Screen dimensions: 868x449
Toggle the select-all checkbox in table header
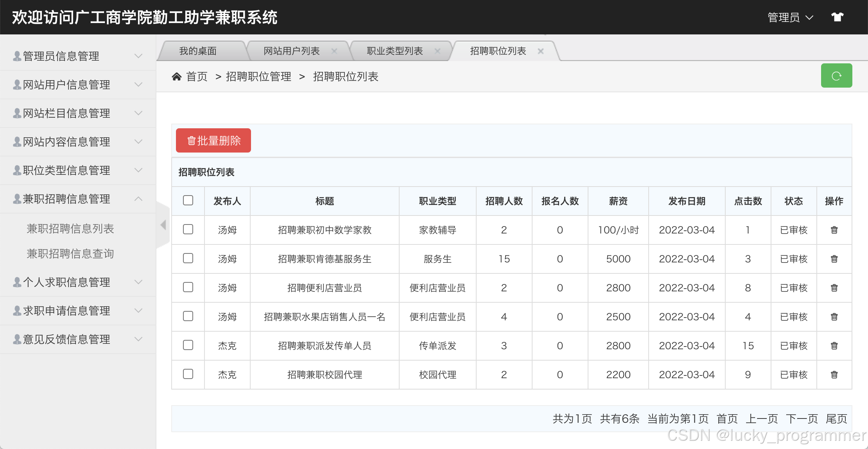tap(188, 200)
